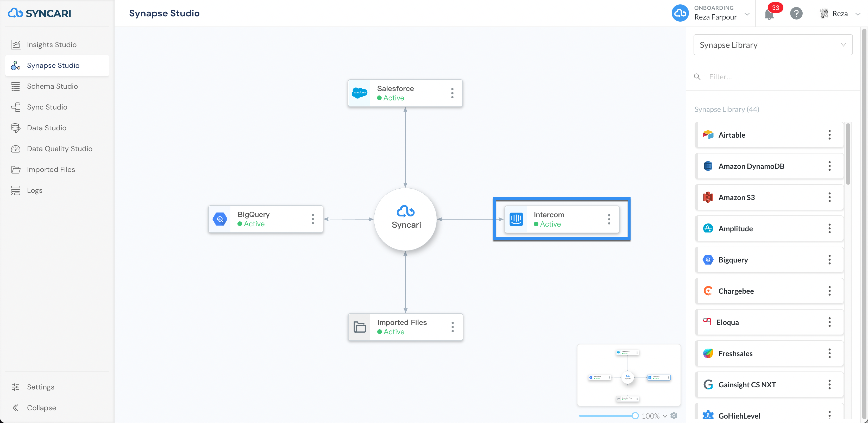Image resolution: width=868 pixels, height=423 pixels.
Task: Click the search magnifier icon
Action: point(697,77)
